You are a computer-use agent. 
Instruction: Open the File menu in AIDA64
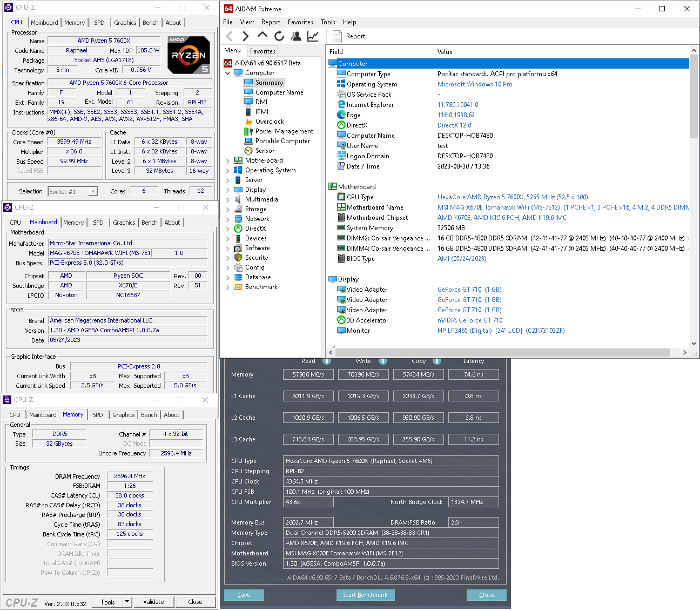pyautogui.click(x=228, y=22)
